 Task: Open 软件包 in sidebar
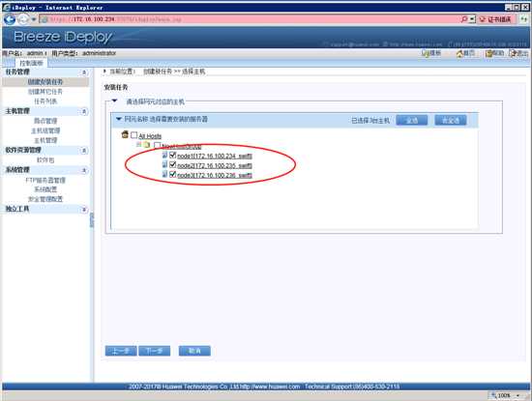point(45,160)
